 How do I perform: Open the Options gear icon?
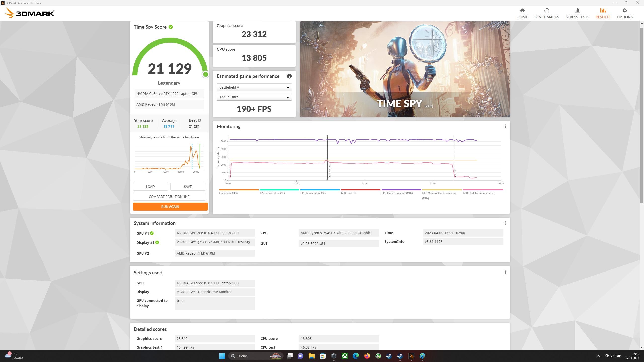(x=624, y=11)
